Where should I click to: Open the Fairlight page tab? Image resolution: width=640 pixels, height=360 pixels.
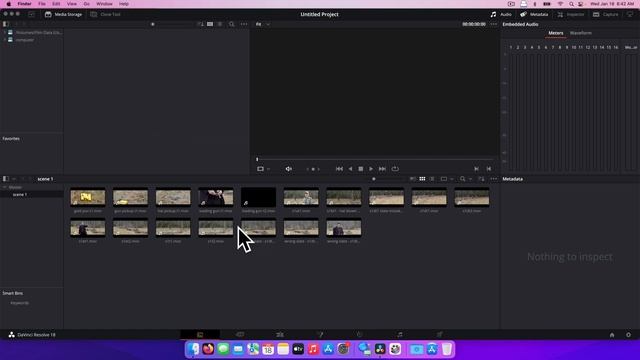point(400,335)
